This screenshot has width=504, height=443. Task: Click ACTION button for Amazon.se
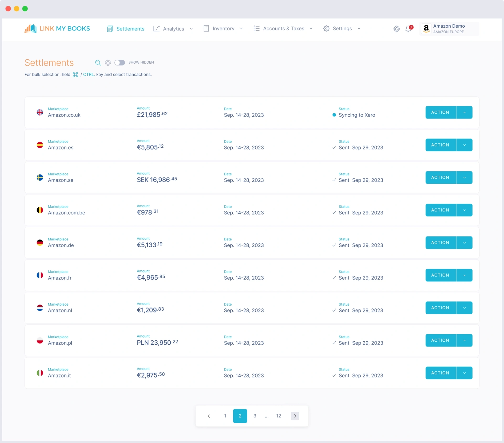[440, 178]
